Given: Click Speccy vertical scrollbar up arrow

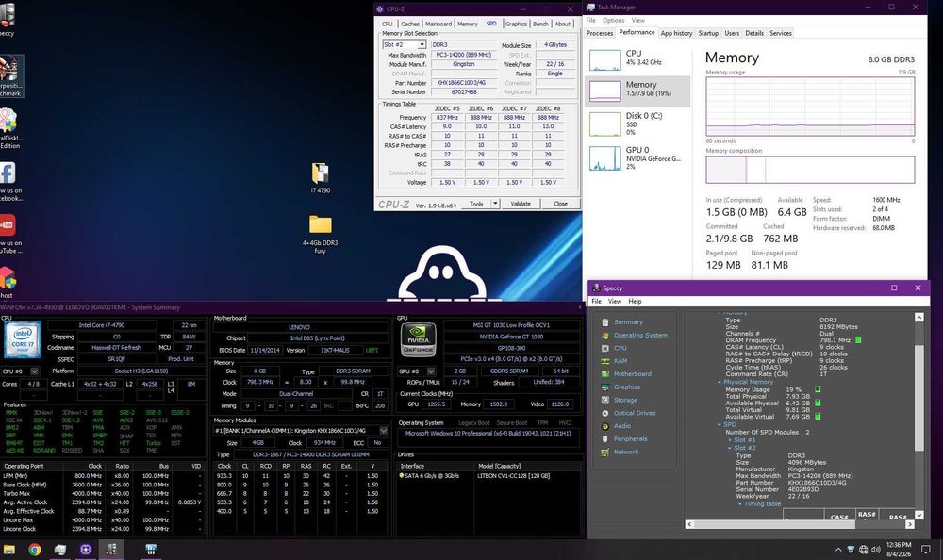Looking at the screenshot, I should tap(918, 317).
